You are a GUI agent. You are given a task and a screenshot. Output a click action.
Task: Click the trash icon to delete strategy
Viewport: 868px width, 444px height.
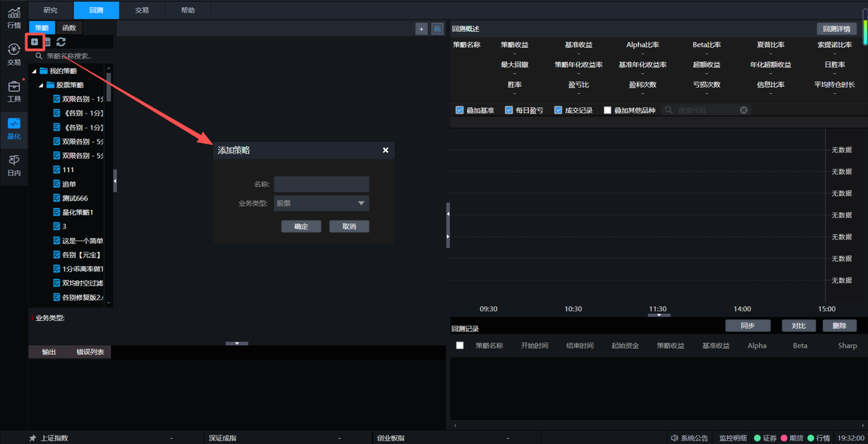click(48, 42)
